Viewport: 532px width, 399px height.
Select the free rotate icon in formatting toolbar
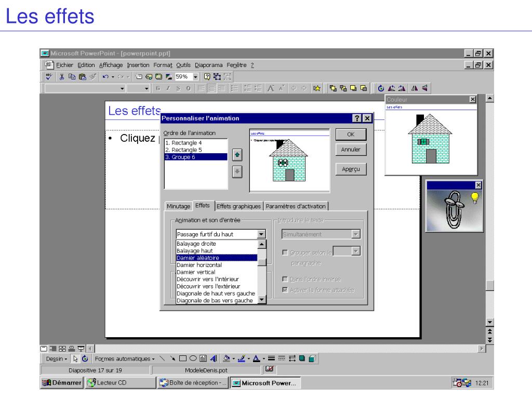coord(381,88)
